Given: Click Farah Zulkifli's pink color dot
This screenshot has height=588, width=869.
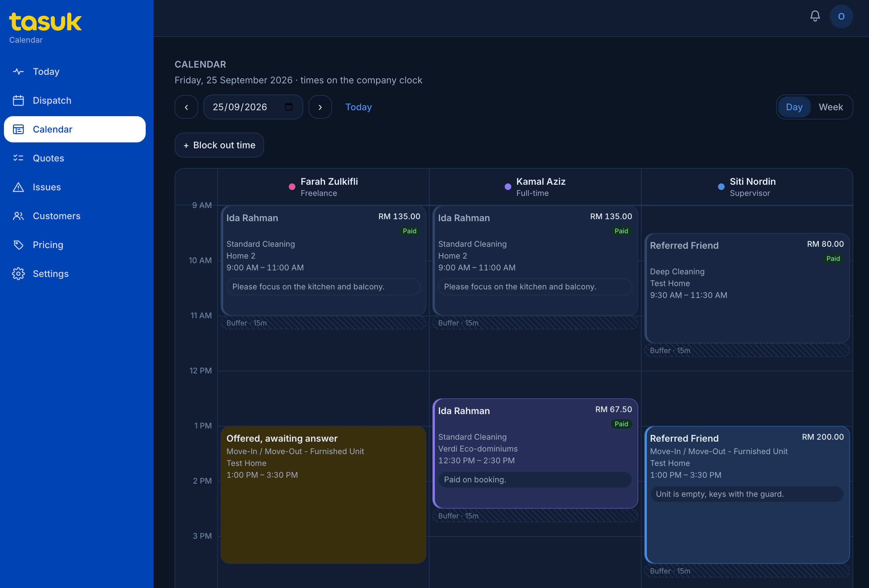Looking at the screenshot, I should click(292, 187).
